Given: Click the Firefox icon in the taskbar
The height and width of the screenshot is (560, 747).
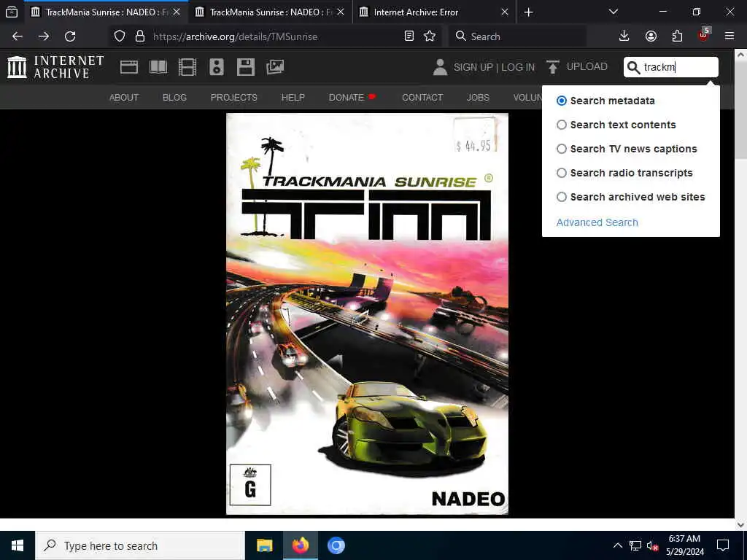Looking at the screenshot, I should click(300, 545).
